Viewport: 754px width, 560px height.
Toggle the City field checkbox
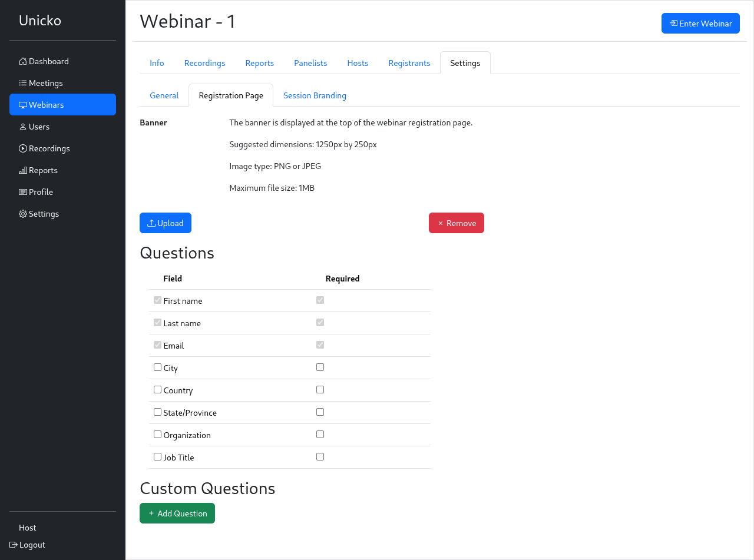(x=157, y=367)
